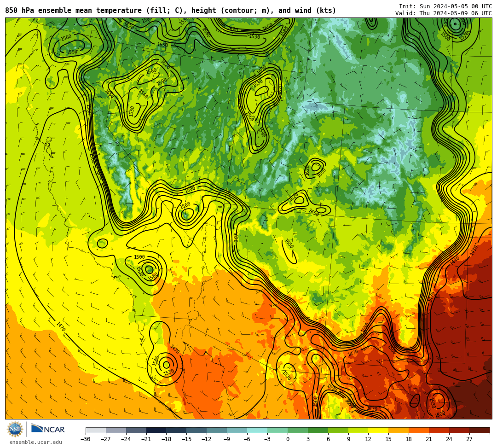Open the ensemble.ucar.edu link text
This screenshot has height=448, width=497.
36,442
